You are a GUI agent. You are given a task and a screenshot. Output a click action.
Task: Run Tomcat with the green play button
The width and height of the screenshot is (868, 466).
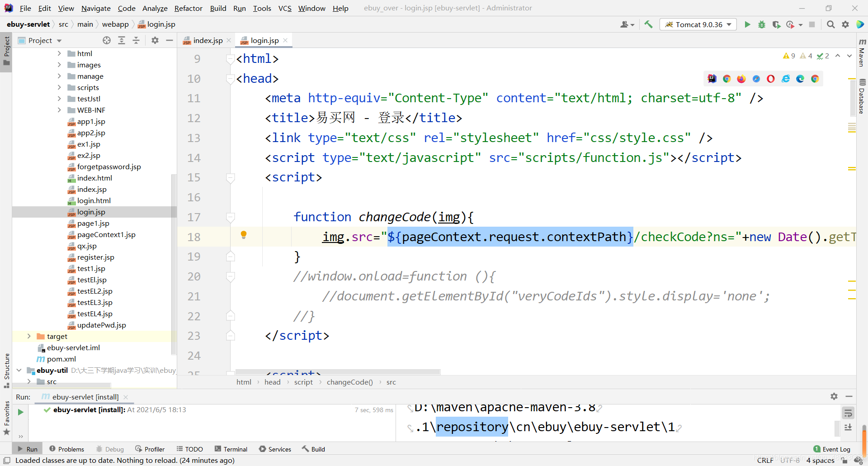[747, 24]
